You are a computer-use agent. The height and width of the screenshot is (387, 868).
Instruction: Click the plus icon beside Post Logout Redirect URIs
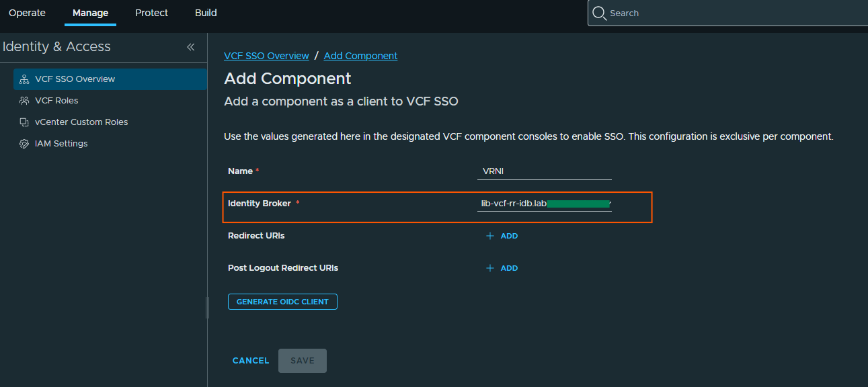pyautogui.click(x=490, y=268)
